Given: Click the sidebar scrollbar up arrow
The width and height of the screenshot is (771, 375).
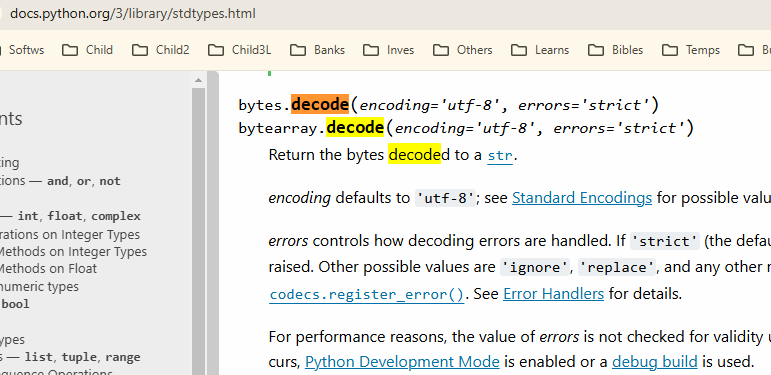Looking at the screenshot, I should 198,80.
